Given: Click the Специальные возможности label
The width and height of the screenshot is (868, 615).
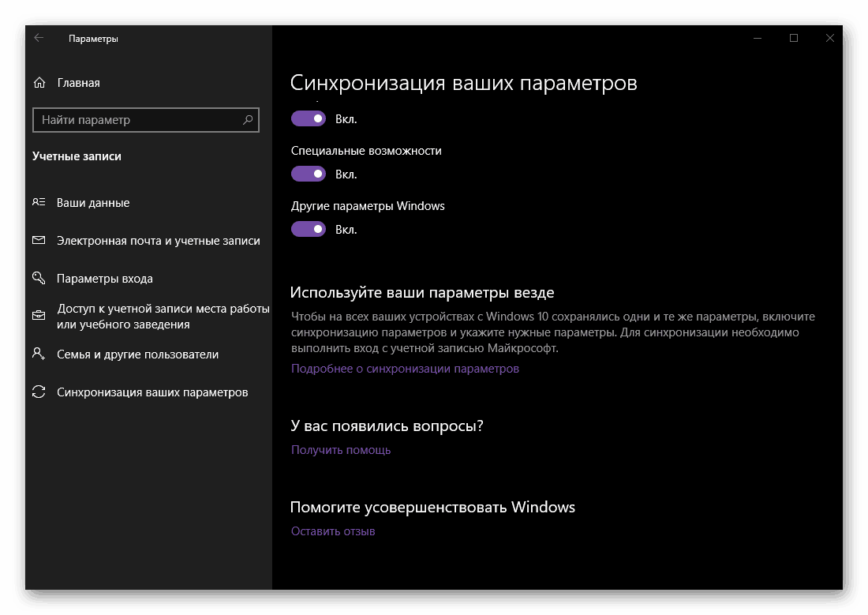Looking at the screenshot, I should [366, 151].
